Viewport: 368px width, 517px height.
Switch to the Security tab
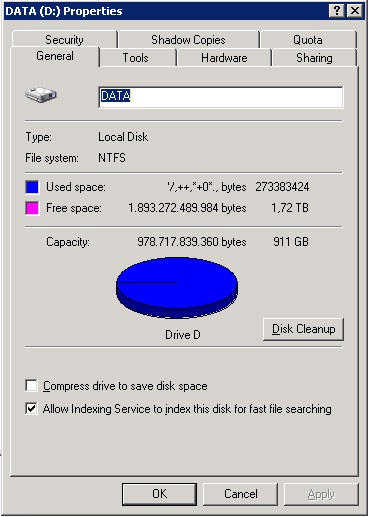tap(64, 40)
